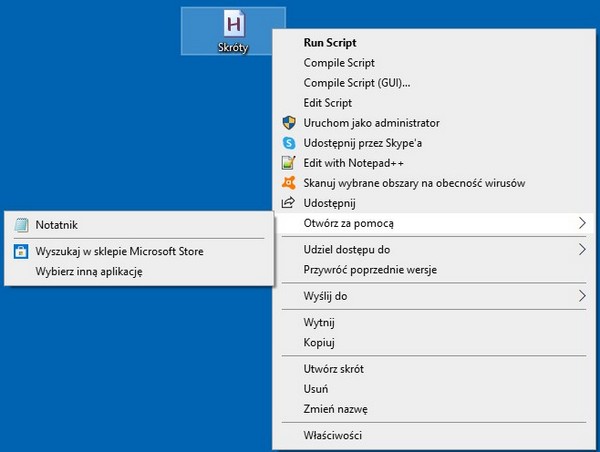Image resolution: width=600 pixels, height=452 pixels.
Task: Select Edit Script menu entry
Action: (x=327, y=103)
